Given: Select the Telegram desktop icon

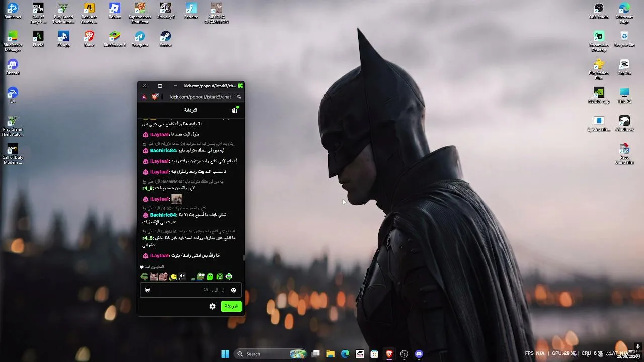Looking at the screenshot, I should (140, 39).
